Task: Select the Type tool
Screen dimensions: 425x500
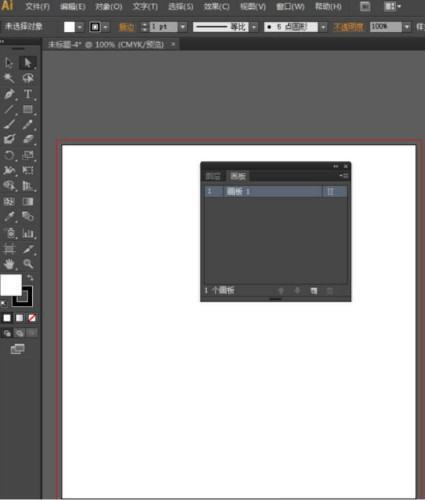Action: coord(28,94)
